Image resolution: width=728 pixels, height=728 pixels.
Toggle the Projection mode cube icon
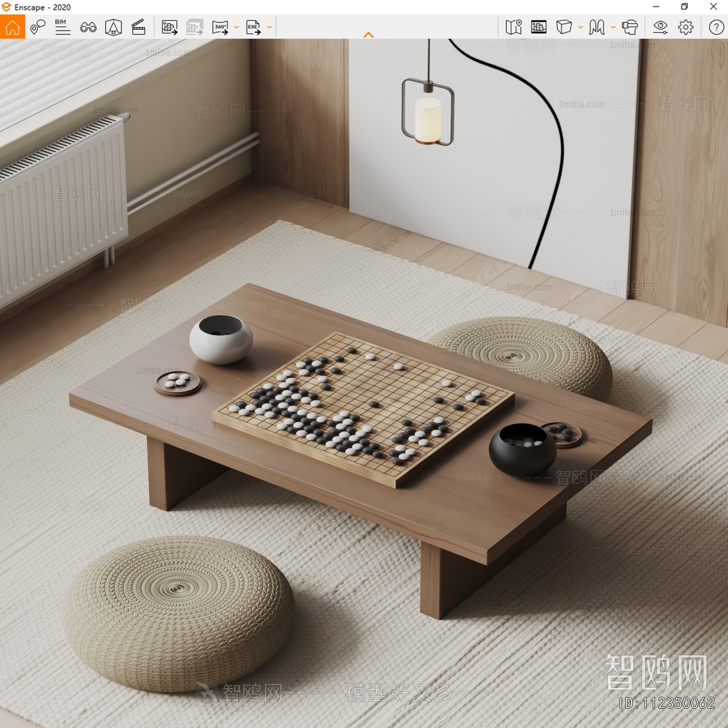coord(564,27)
